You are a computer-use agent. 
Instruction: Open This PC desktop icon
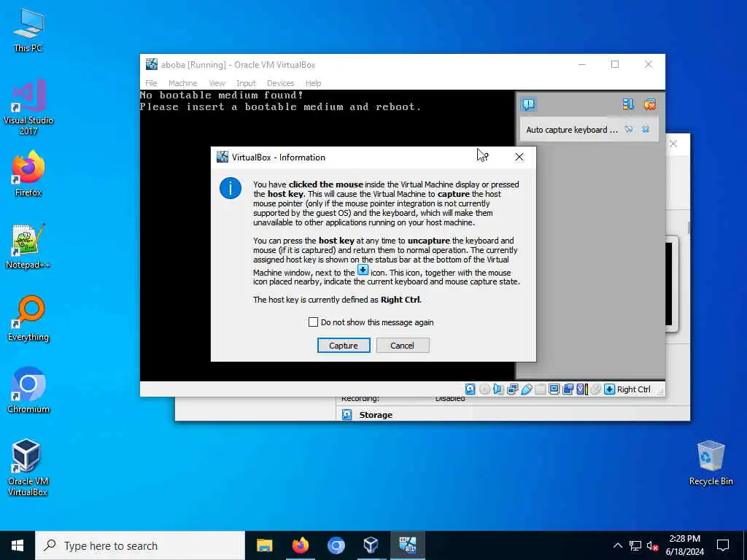pos(28,29)
